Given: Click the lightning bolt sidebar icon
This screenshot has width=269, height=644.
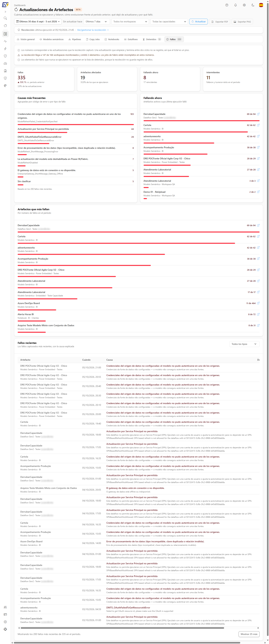Looking at the screenshot, I should (5, 49).
